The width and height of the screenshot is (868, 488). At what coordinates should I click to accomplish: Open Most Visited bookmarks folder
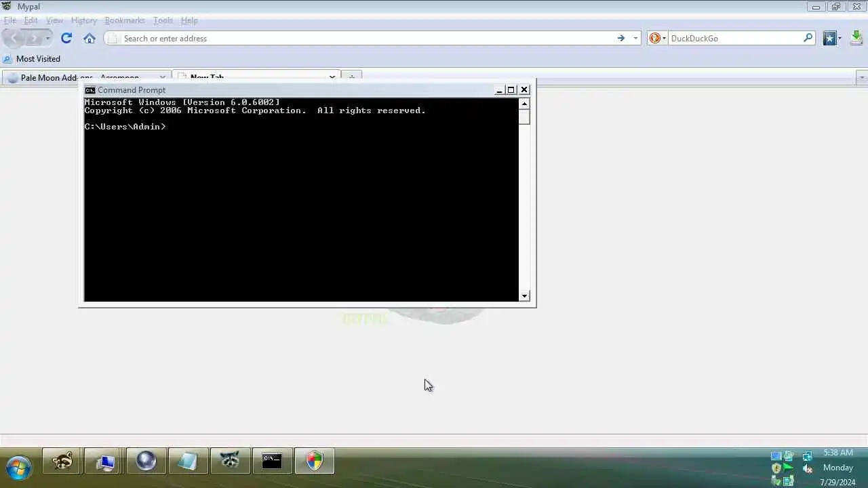pos(32,59)
